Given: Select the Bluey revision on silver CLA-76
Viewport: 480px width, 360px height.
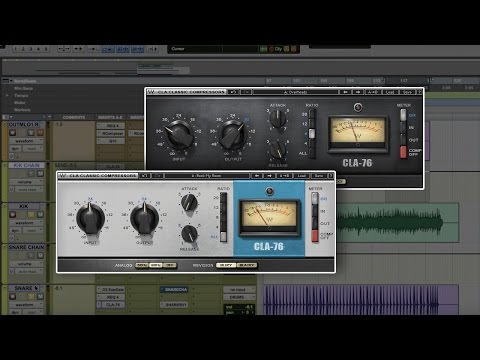Looking at the screenshot, I should point(226,265).
